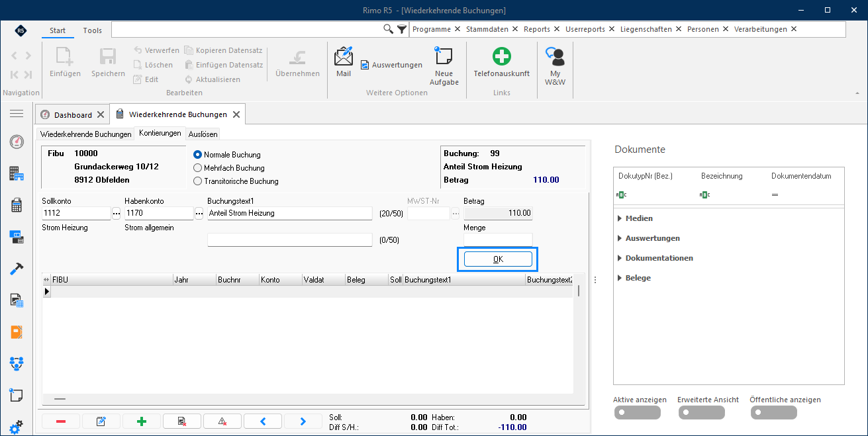Open the Auslösen sub-tab

click(x=203, y=134)
